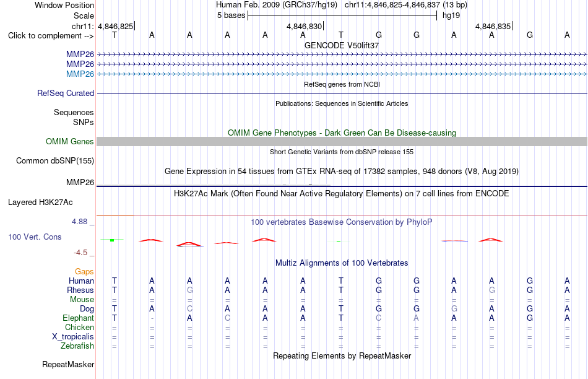The image size is (588, 379).
Task: Open Layered H3K27Ac track label
Action: (x=40, y=203)
